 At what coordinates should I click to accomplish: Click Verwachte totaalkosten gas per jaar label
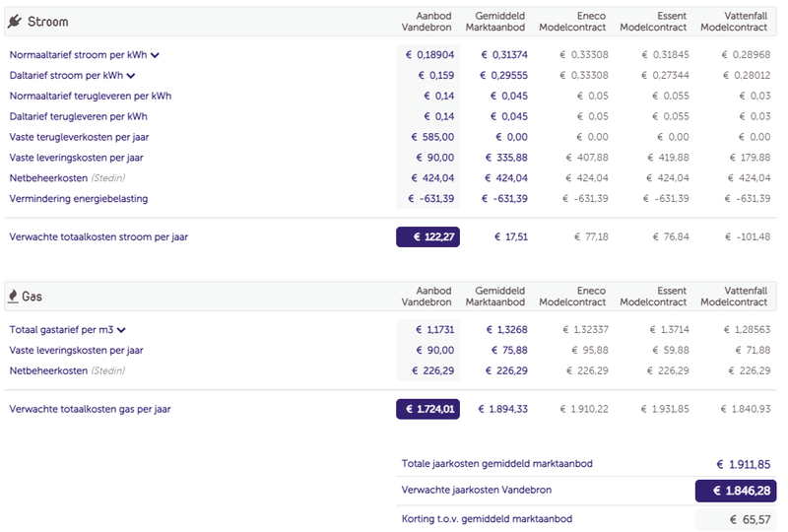click(90, 409)
